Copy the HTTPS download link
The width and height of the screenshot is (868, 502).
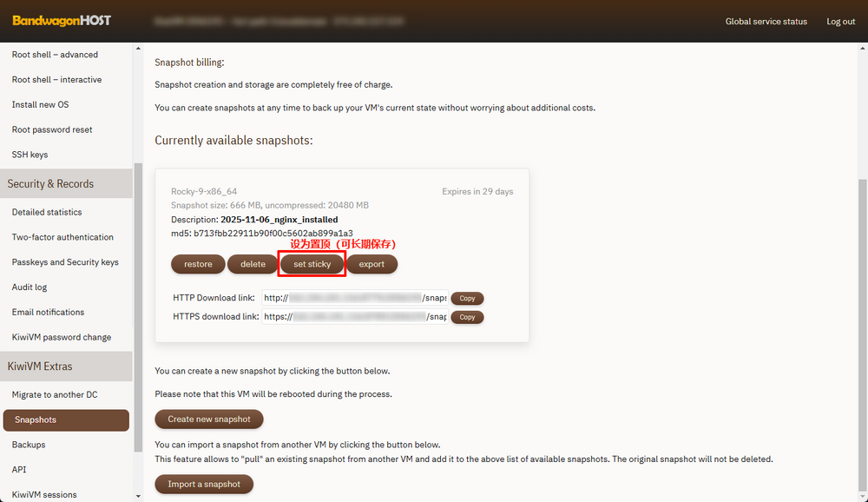coord(467,317)
